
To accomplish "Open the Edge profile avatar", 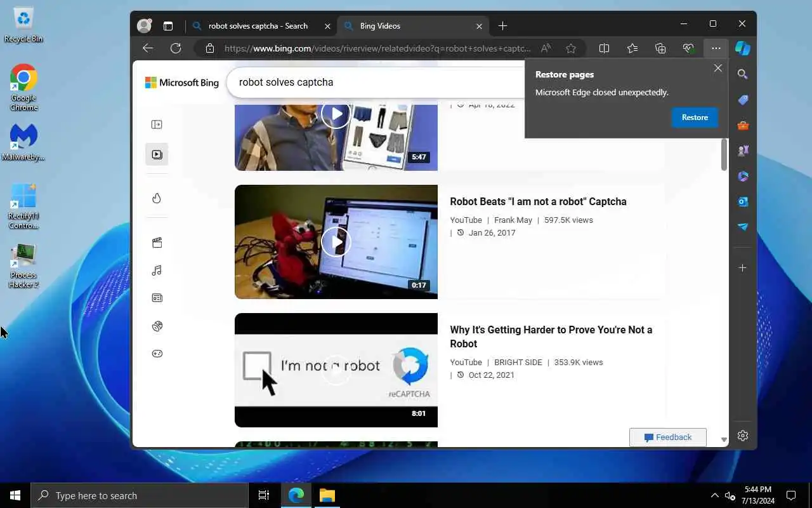I will pyautogui.click(x=145, y=26).
